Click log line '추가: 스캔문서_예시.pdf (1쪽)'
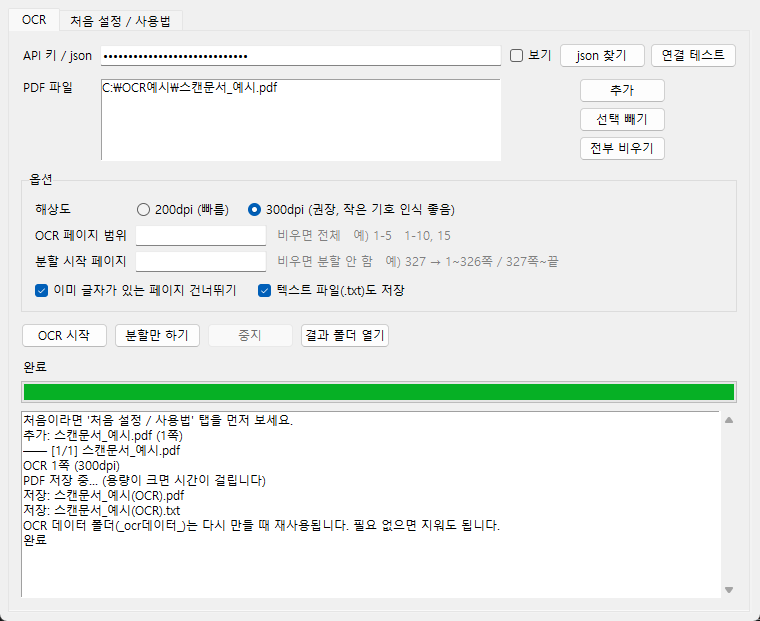 (103, 435)
